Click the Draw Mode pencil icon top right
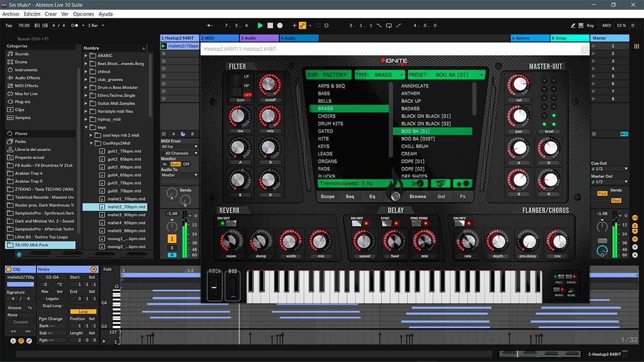The width and height of the screenshot is (644, 362). click(573, 25)
